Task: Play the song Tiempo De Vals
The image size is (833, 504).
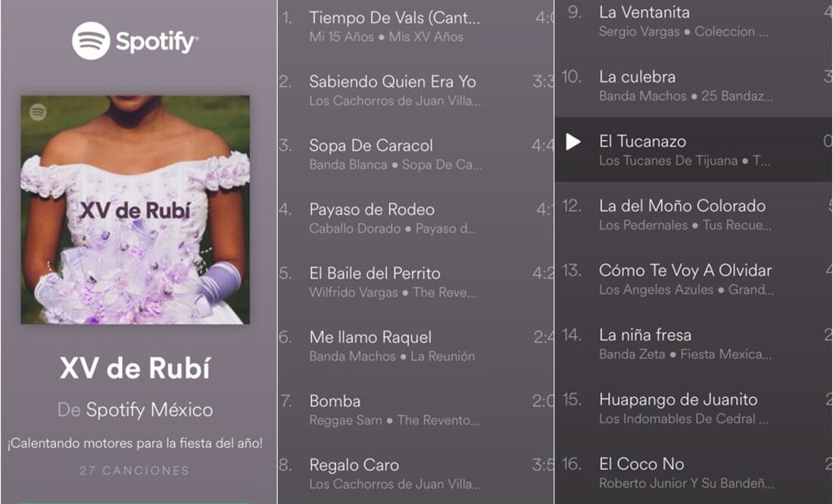Action: click(x=416, y=26)
